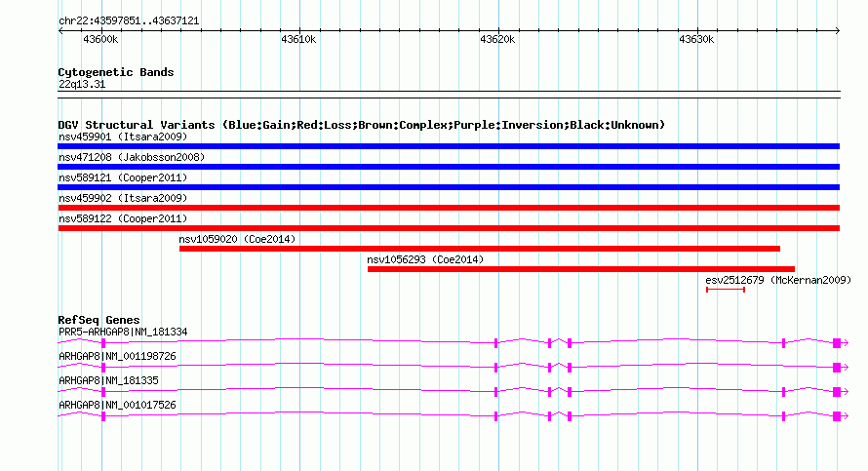This screenshot has height=471, width=868.
Task: Click the nsv589122 (Cooper2011) label
Action: point(123,218)
